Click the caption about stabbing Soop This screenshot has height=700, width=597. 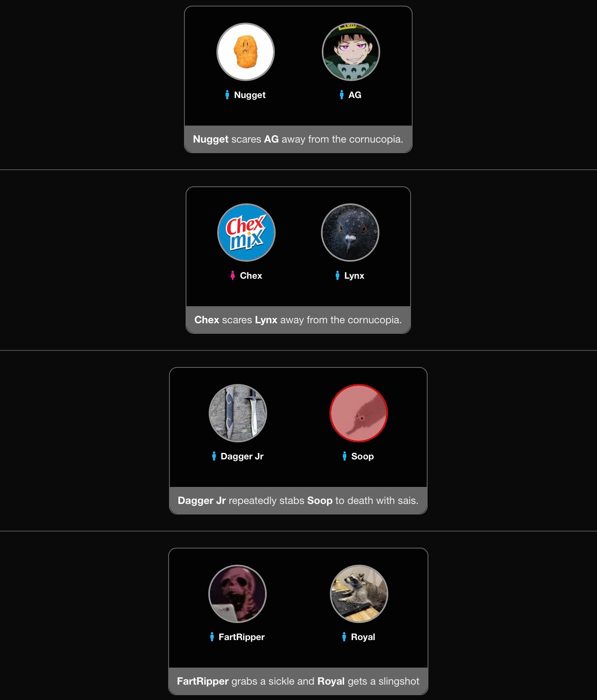[x=298, y=501]
